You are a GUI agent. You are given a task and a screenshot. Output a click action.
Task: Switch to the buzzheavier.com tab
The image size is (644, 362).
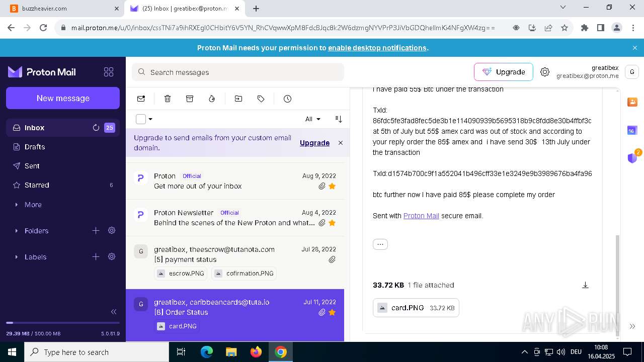(x=65, y=9)
